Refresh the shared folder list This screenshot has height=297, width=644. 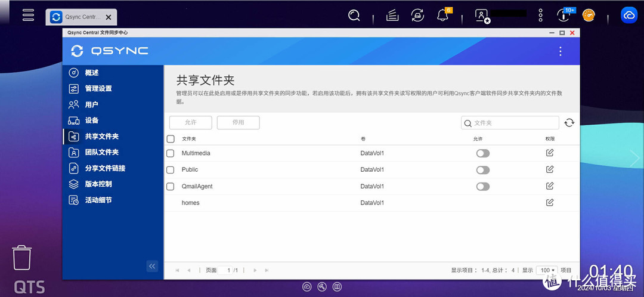(569, 122)
